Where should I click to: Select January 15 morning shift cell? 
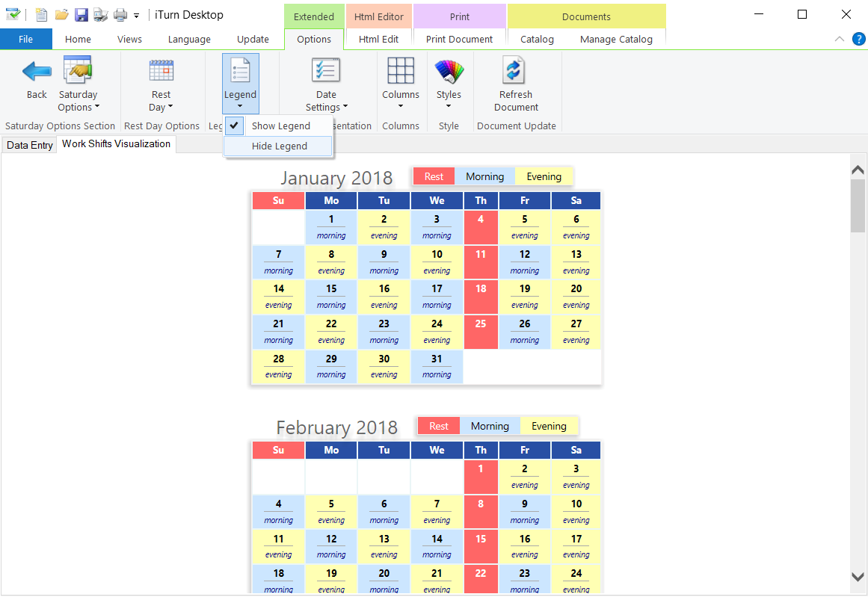[x=331, y=297]
